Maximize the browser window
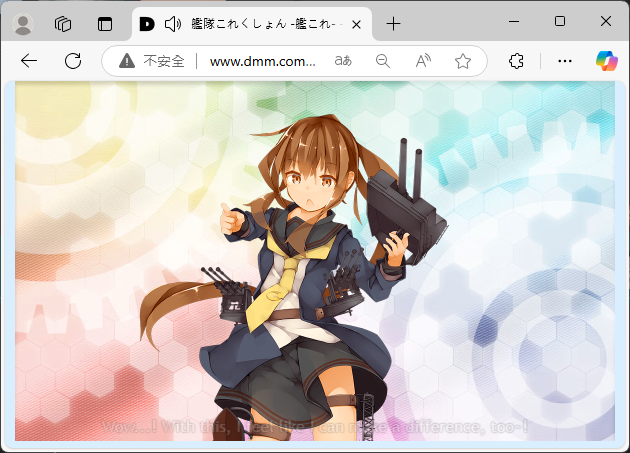The width and height of the screenshot is (630, 453). (560, 21)
